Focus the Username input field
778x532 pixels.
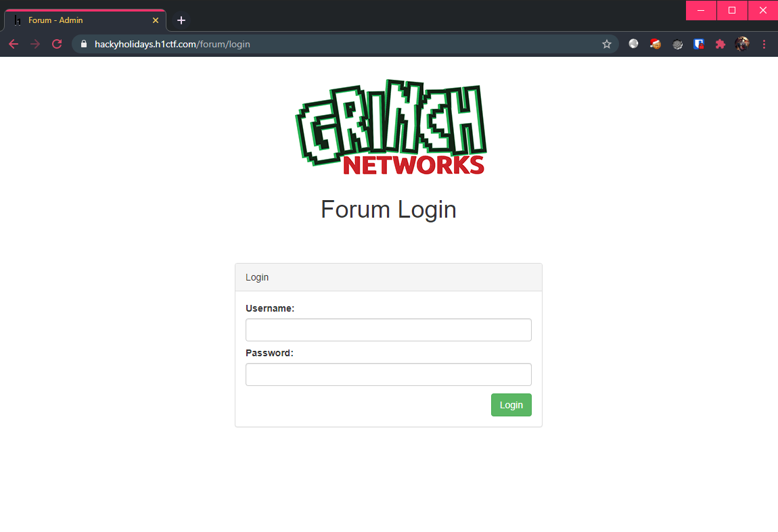(x=388, y=330)
